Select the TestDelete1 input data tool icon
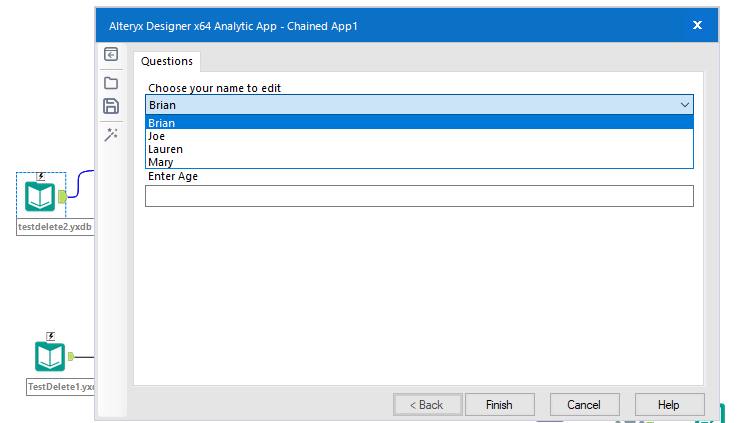This screenshot has width=750, height=423. coord(49,356)
